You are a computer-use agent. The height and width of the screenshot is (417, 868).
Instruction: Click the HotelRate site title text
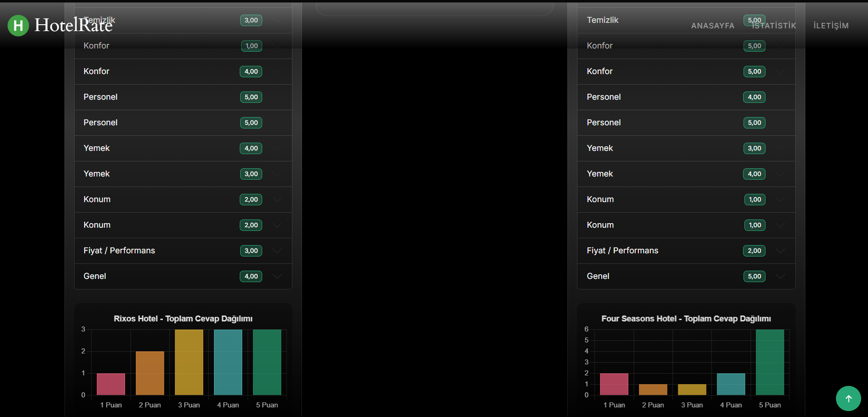(73, 25)
